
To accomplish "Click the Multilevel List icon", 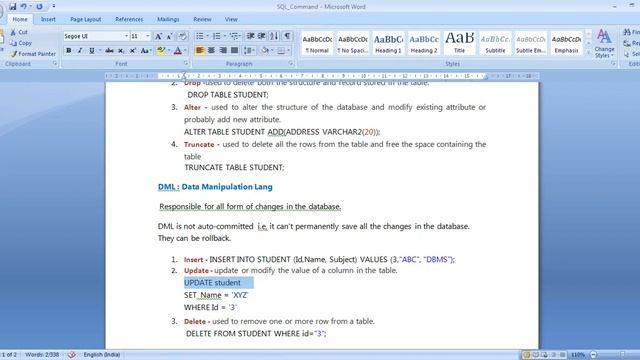I will [234, 36].
